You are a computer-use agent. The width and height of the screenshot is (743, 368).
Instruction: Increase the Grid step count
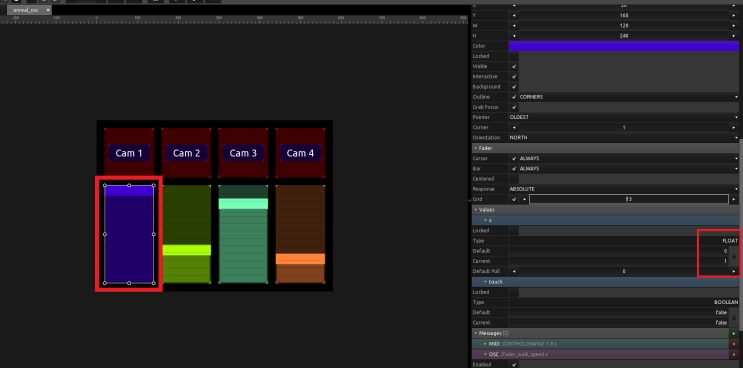734,199
